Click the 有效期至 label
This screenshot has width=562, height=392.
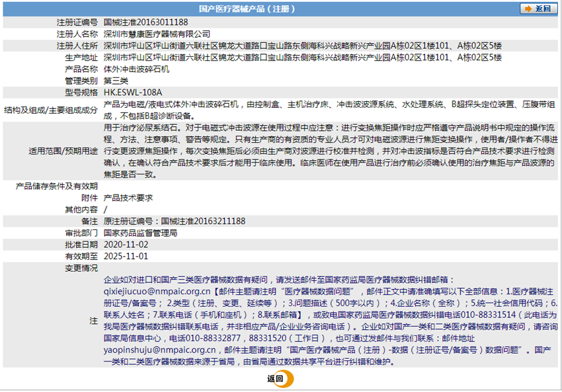tap(81, 256)
